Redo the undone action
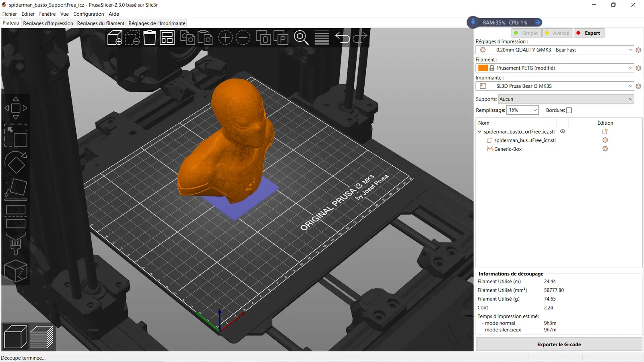 [360, 37]
